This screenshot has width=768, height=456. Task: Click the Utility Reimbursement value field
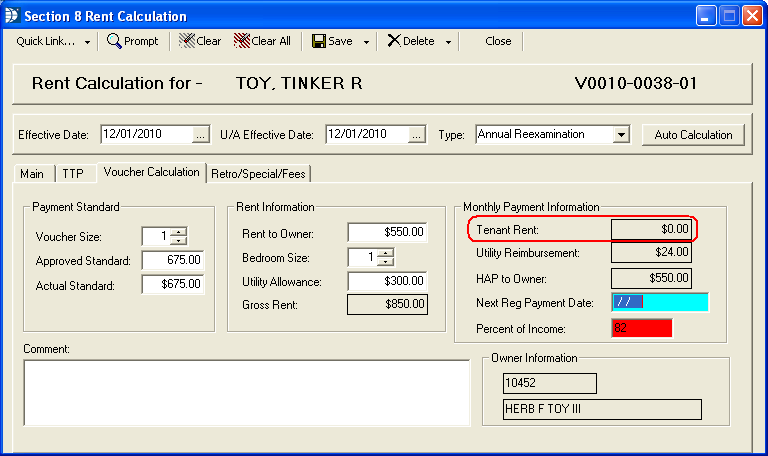coord(651,252)
